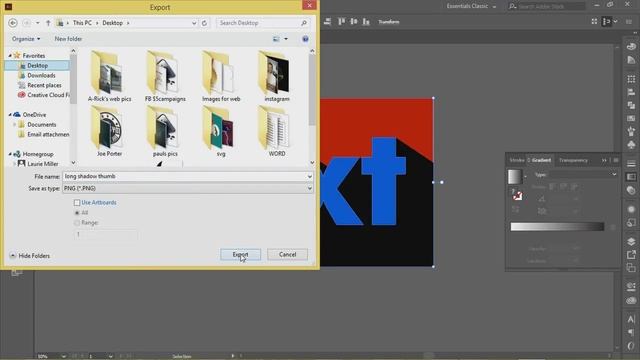The image size is (640, 360).
Task: Click the gradient slider bar
Action: [x=557, y=227]
